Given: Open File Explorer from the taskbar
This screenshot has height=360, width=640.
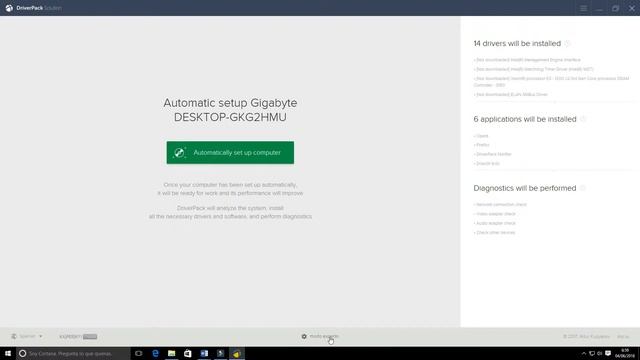Looking at the screenshot, I should pos(171,353).
